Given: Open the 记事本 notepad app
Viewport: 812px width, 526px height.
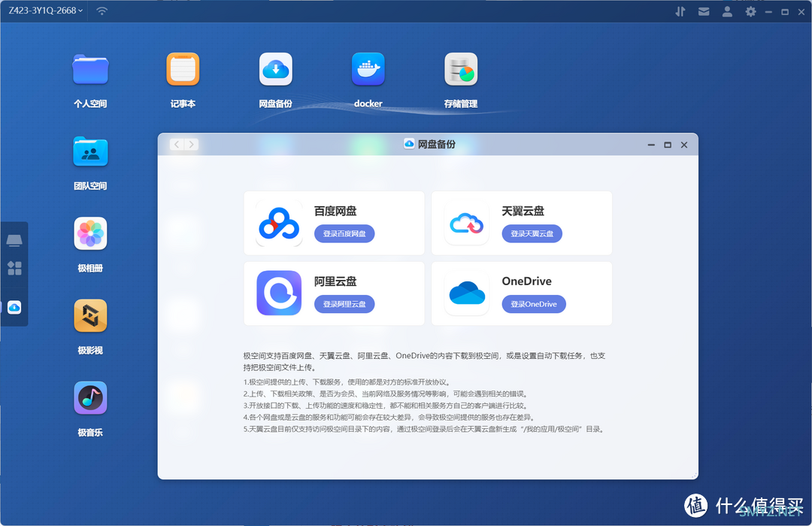Looking at the screenshot, I should click(x=183, y=69).
